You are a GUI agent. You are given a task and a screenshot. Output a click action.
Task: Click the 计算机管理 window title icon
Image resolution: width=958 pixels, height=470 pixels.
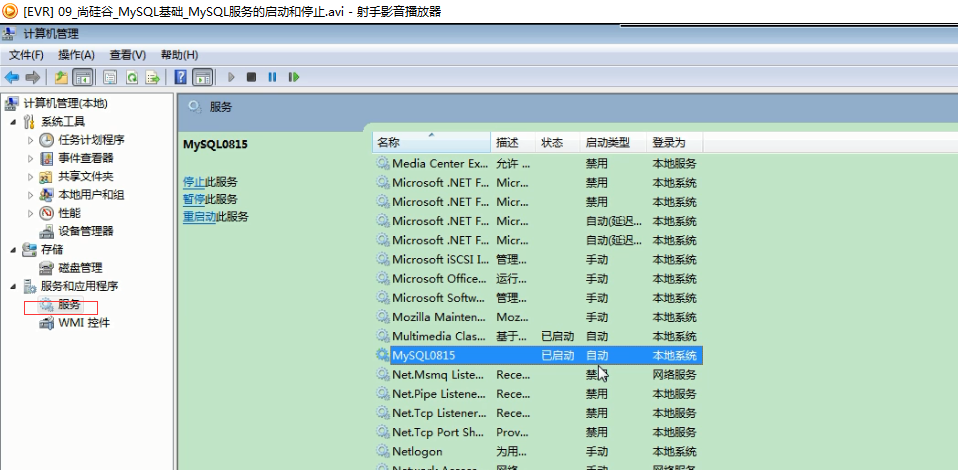tap(10, 34)
